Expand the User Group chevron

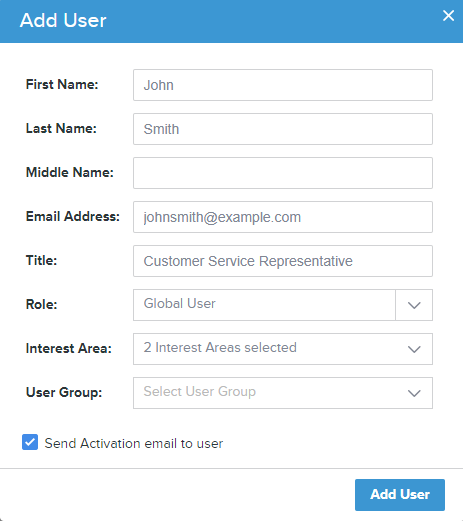(414, 393)
